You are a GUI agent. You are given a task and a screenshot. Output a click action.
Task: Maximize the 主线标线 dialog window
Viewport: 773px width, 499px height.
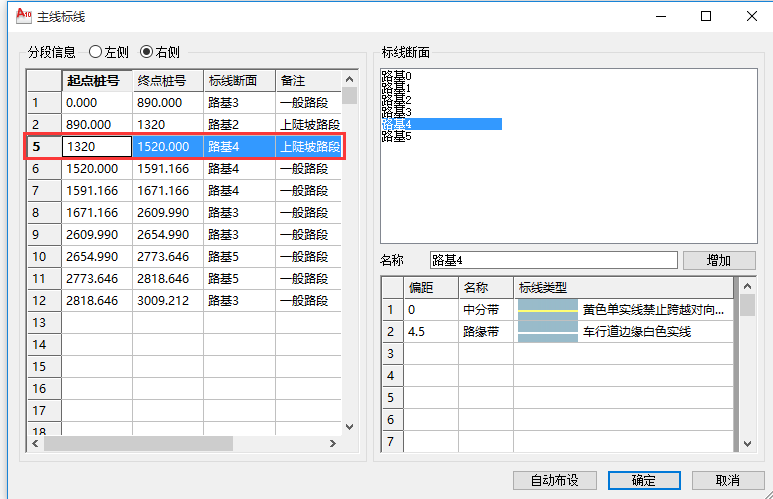click(706, 16)
